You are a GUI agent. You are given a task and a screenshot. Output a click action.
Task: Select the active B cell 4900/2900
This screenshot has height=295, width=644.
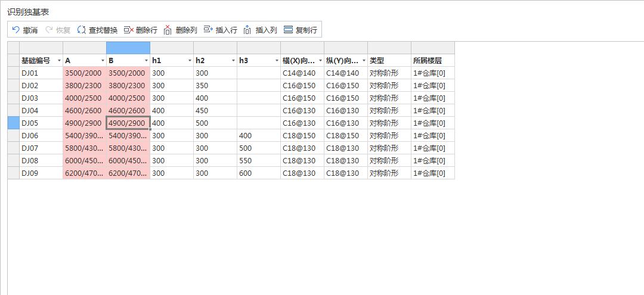click(128, 123)
